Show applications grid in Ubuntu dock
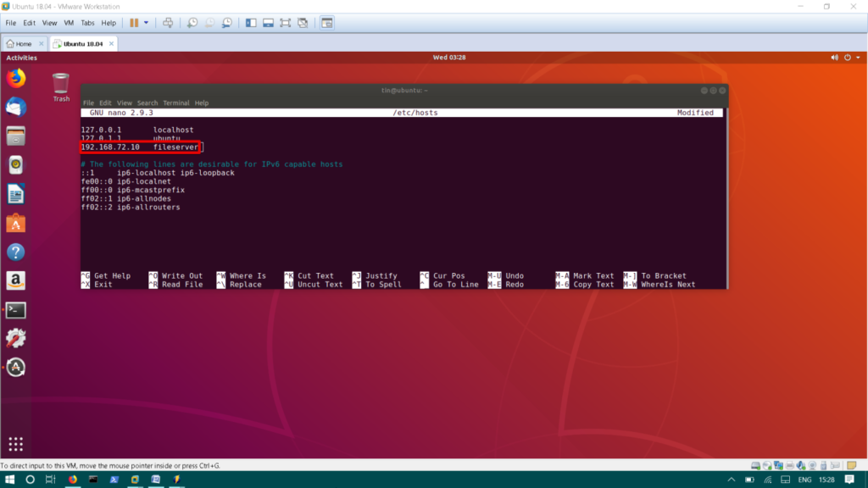The width and height of the screenshot is (868, 488). 15,444
